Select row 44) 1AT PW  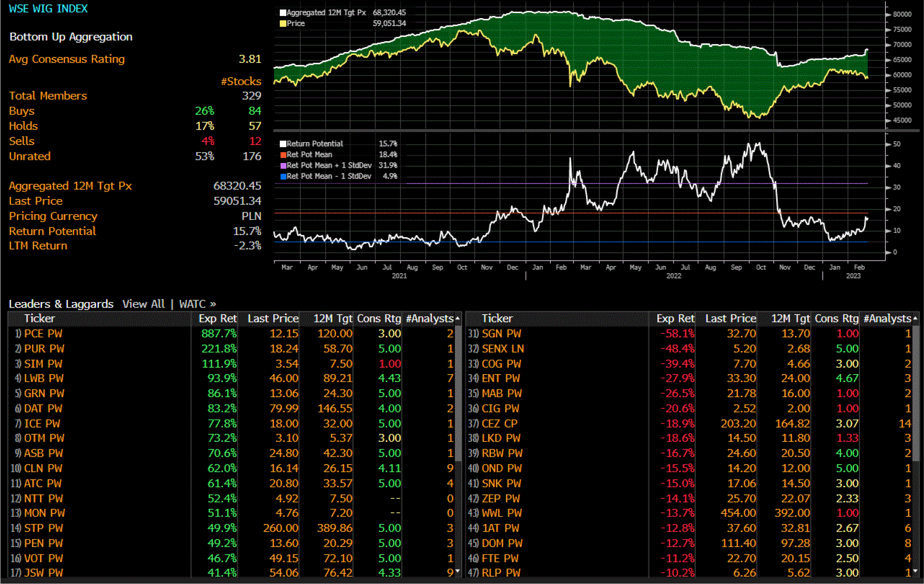click(689, 528)
